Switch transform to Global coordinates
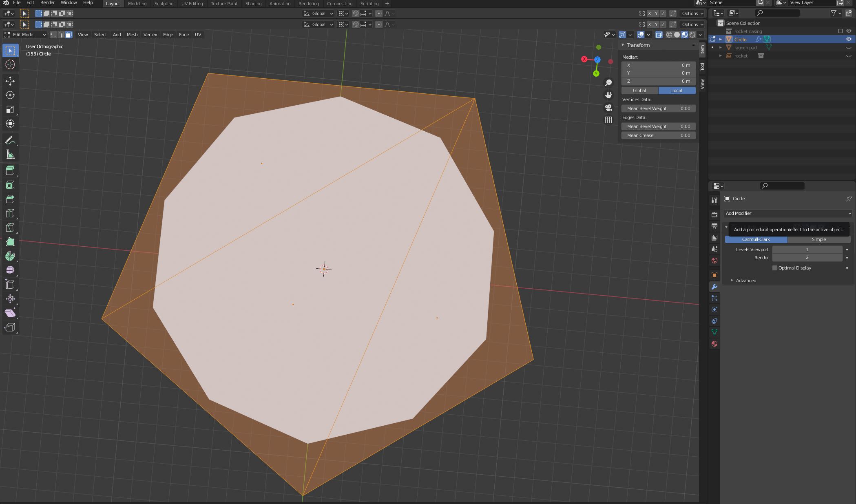 (x=639, y=91)
